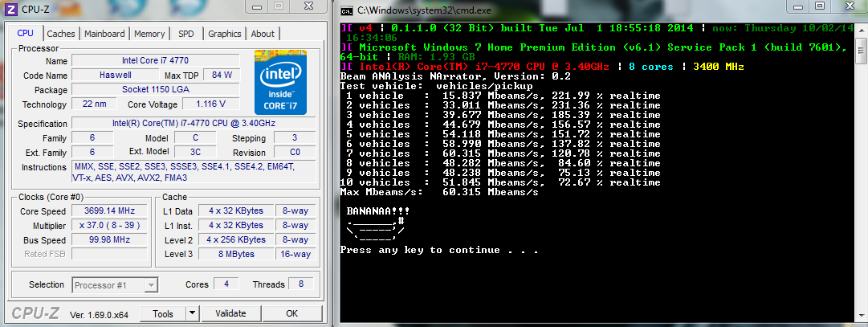Open the Graphics tab
Image resolution: width=868 pixels, height=327 pixels.
225,34
